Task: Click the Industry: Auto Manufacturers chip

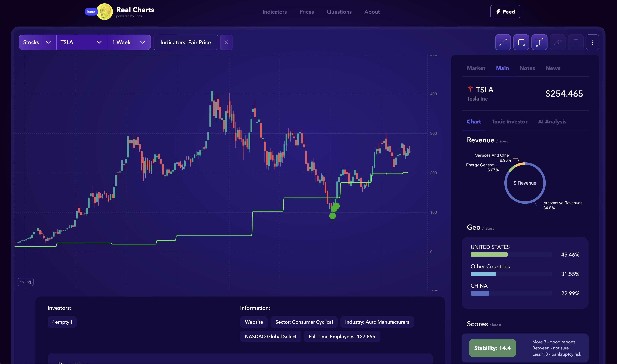Action: click(377, 322)
